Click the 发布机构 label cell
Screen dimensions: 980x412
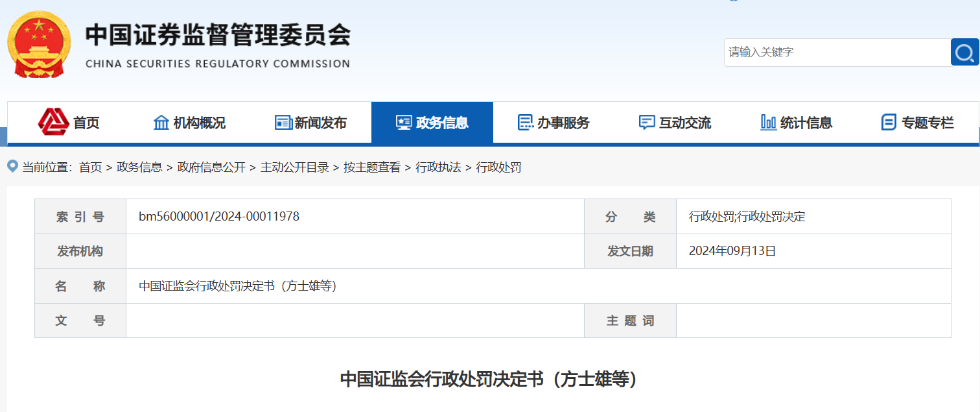80,251
